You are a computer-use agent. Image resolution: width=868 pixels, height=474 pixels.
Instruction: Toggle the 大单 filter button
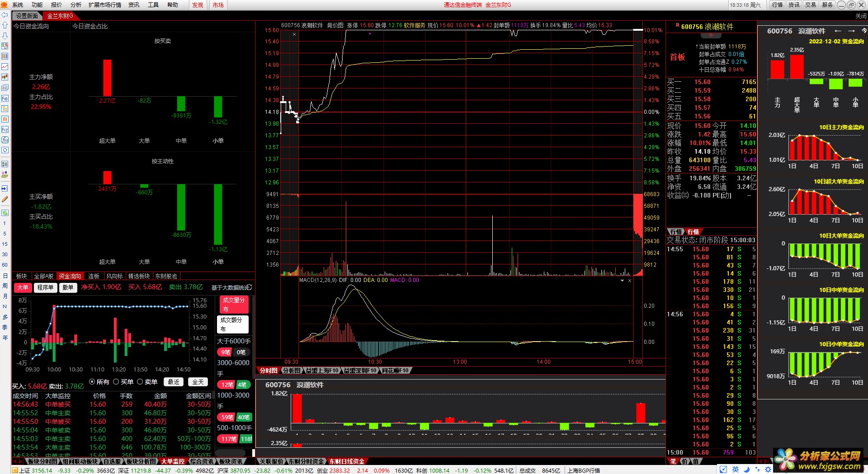[x=23, y=287]
